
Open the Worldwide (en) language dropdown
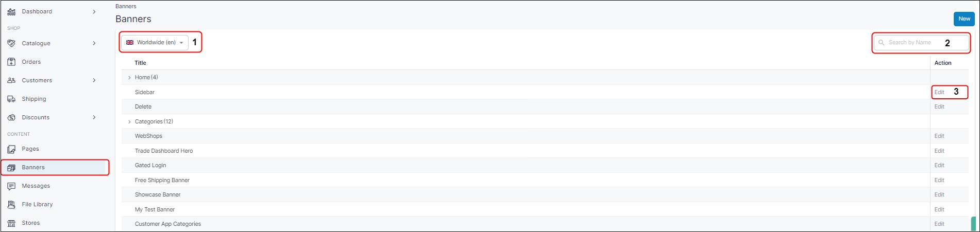(x=155, y=42)
